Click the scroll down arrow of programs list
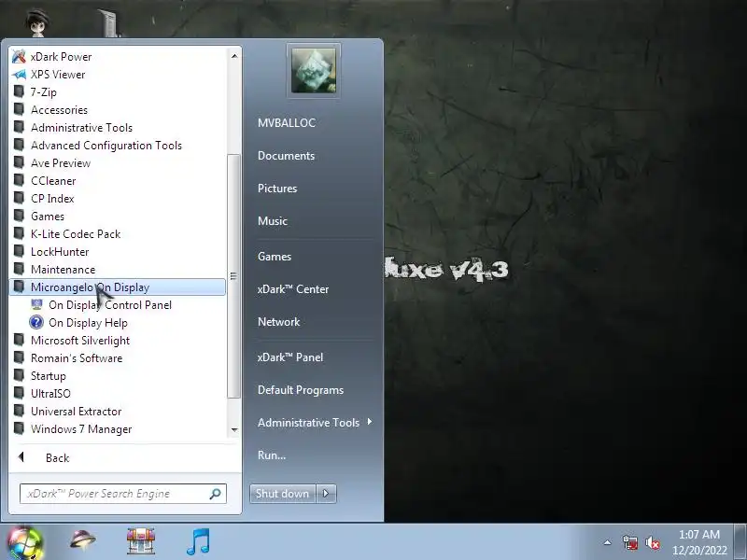The width and height of the screenshot is (747, 560). click(x=234, y=430)
